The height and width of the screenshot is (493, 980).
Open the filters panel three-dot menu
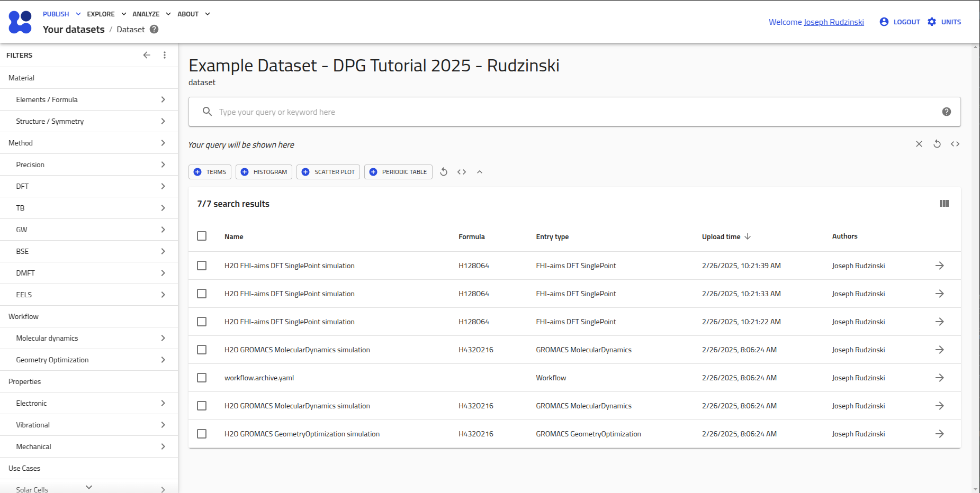coord(165,55)
